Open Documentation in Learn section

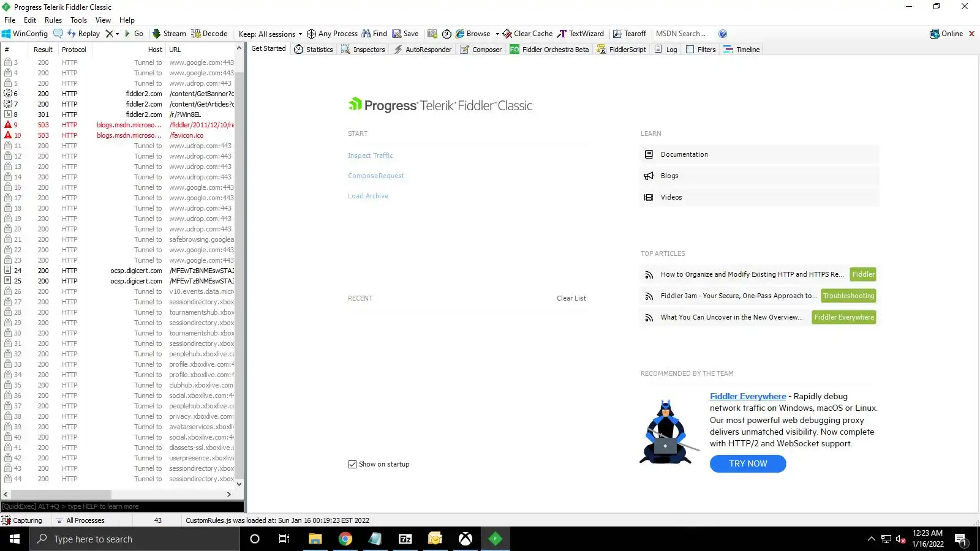759,154
